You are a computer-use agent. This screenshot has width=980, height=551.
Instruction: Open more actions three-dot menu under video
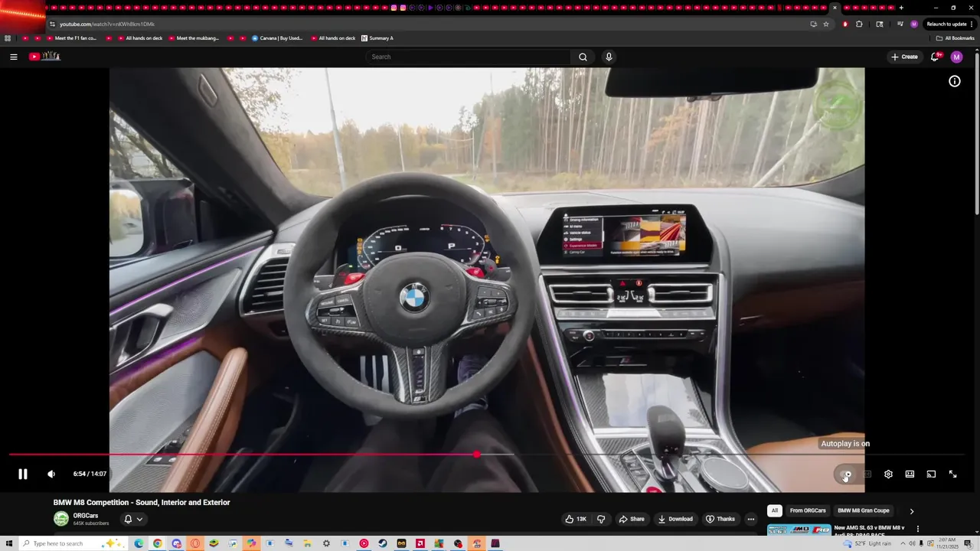click(x=750, y=519)
